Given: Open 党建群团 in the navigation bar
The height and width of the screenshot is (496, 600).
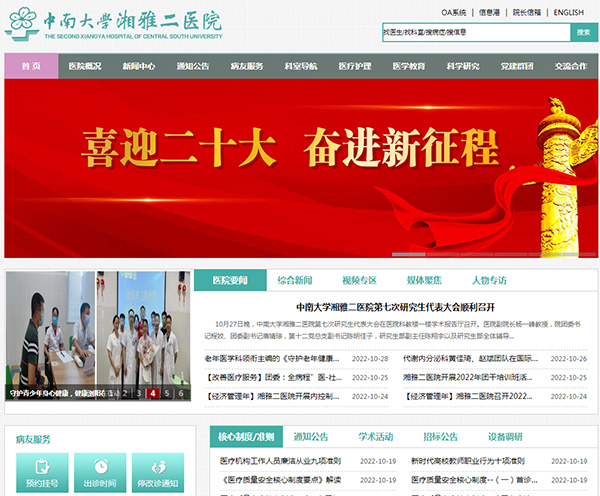Looking at the screenshot, I should 517,66.
